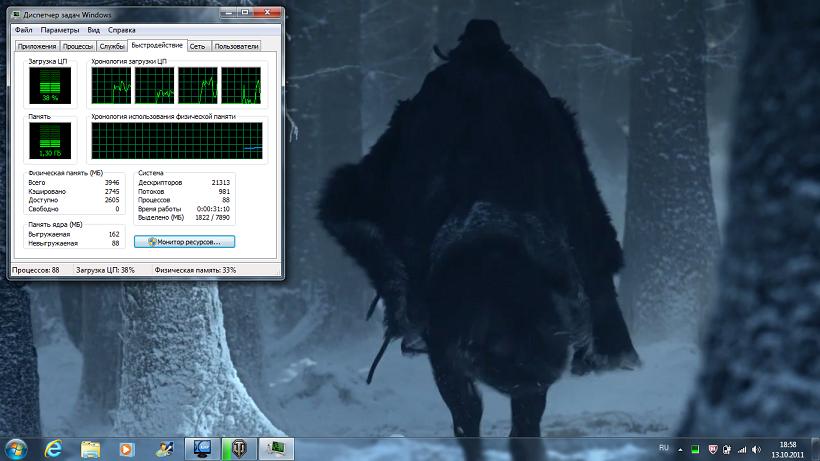Open the Вид menu
820x461 pixels.
[93, 30]
